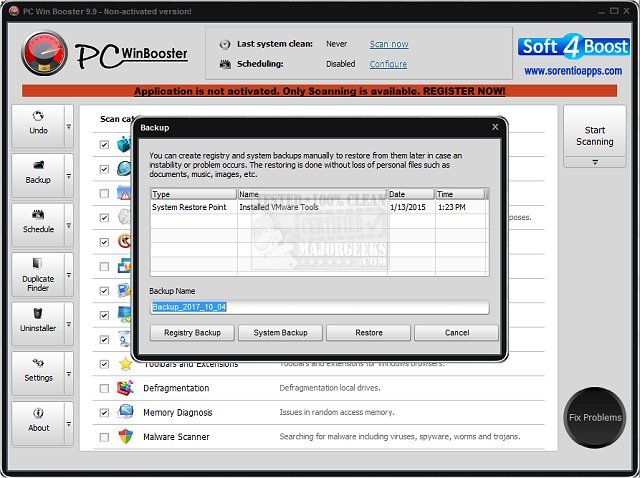Click the clock icon beside Last system clean

[225, 44]
